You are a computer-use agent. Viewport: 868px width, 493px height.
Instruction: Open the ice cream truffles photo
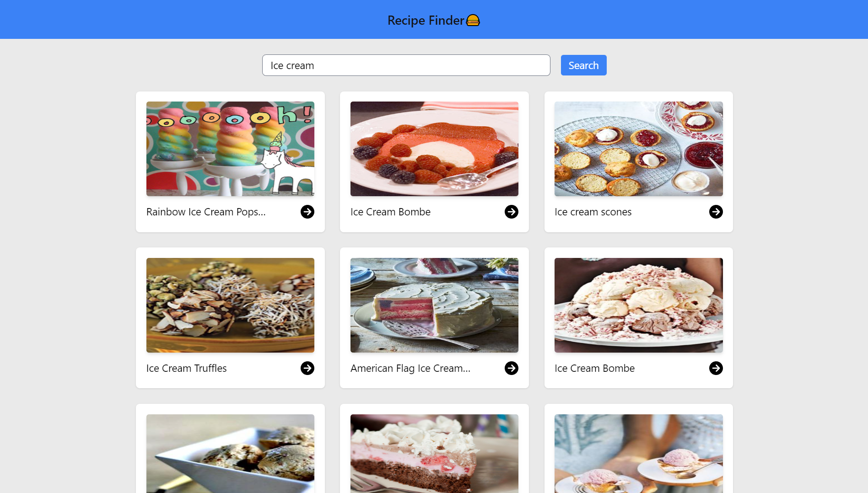tap(230, 305)
